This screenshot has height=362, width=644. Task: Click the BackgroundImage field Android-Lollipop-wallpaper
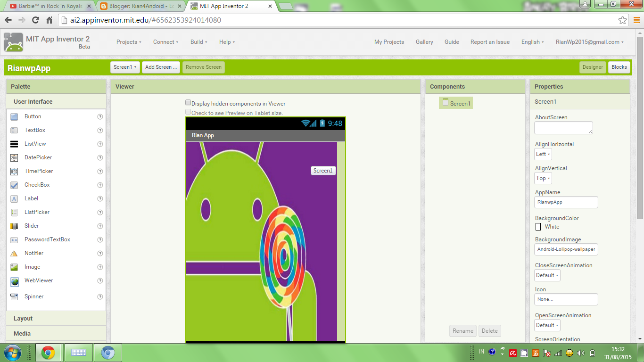566,249
